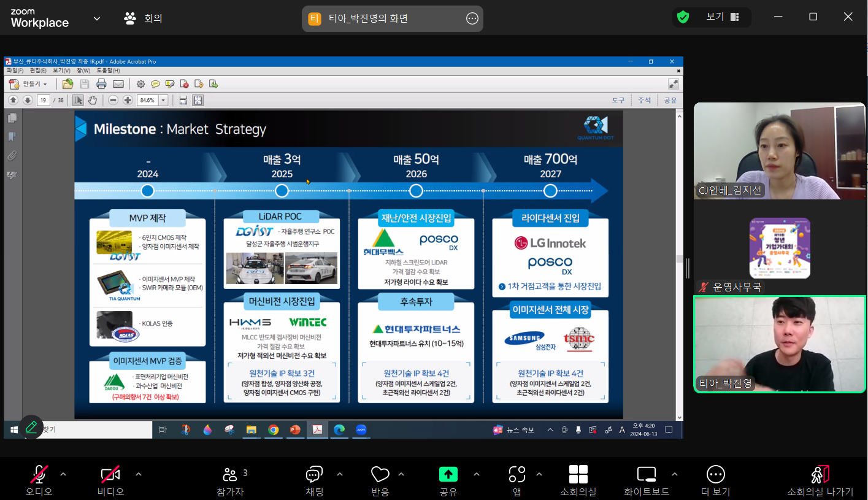Select CJ인베_김지선 video thumbnail
This screenshot has height=500, width=868.
click(780, 151)
